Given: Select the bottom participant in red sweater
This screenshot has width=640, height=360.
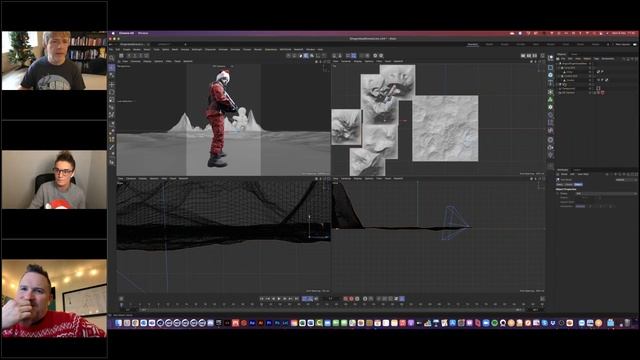Looking at the screenshot, I should [54, 298].
